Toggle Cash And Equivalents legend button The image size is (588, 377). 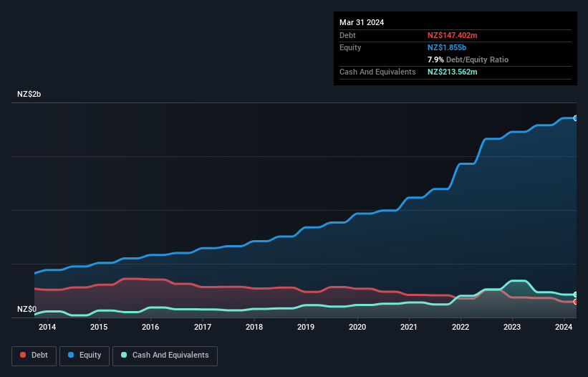tap(165, 355)
